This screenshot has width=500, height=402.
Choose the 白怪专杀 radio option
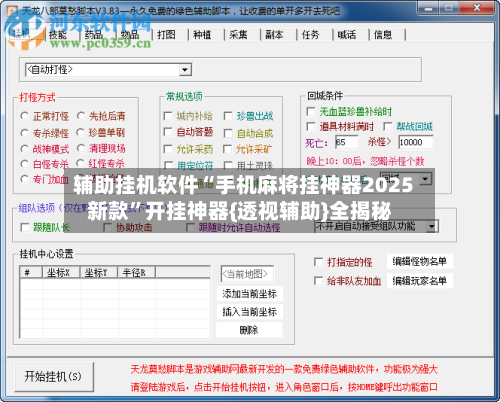24,164
